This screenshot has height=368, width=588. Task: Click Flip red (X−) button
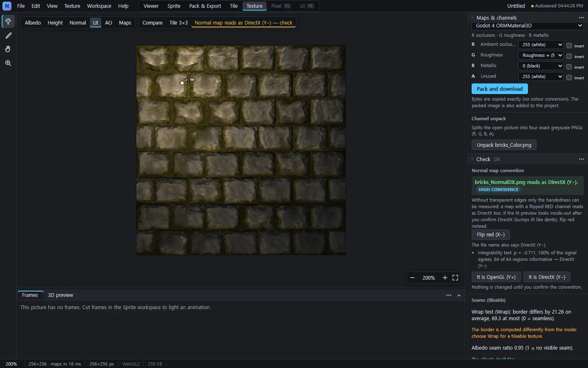491,235
